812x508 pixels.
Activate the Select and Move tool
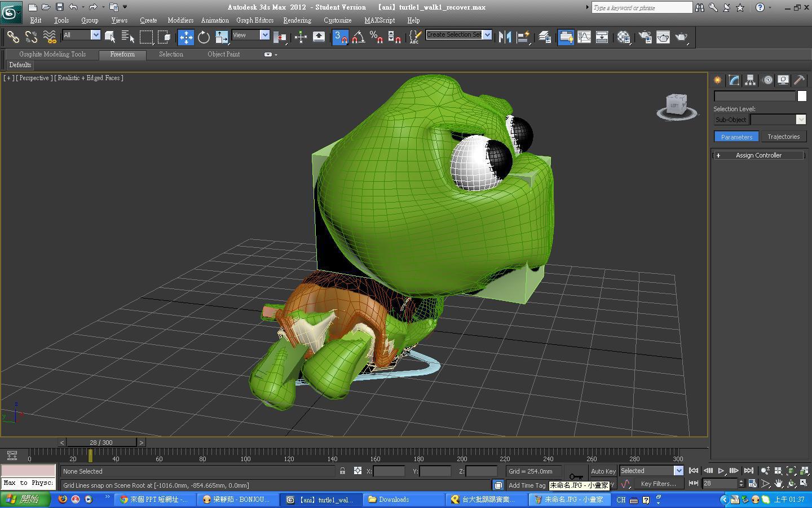[x=186, y=37]
